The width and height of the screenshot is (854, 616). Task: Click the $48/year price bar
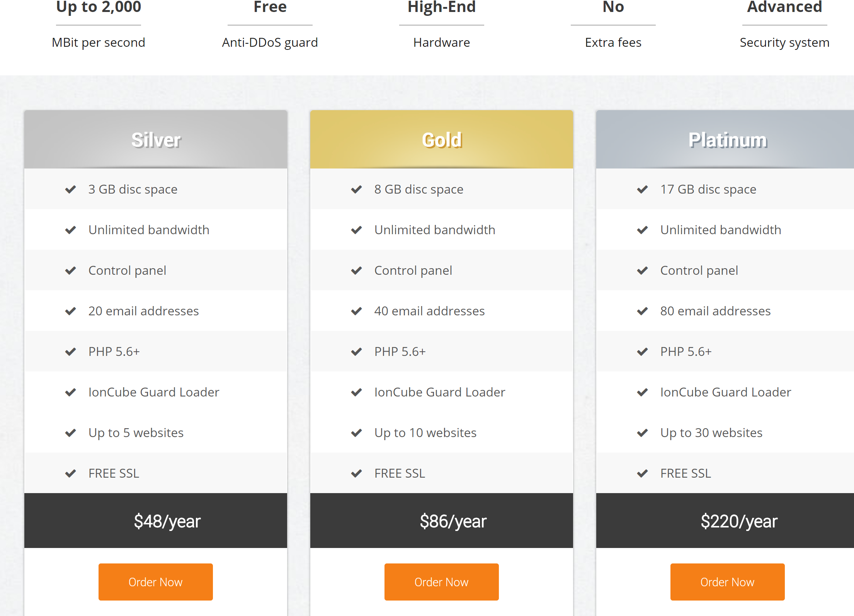click(155, 521)
